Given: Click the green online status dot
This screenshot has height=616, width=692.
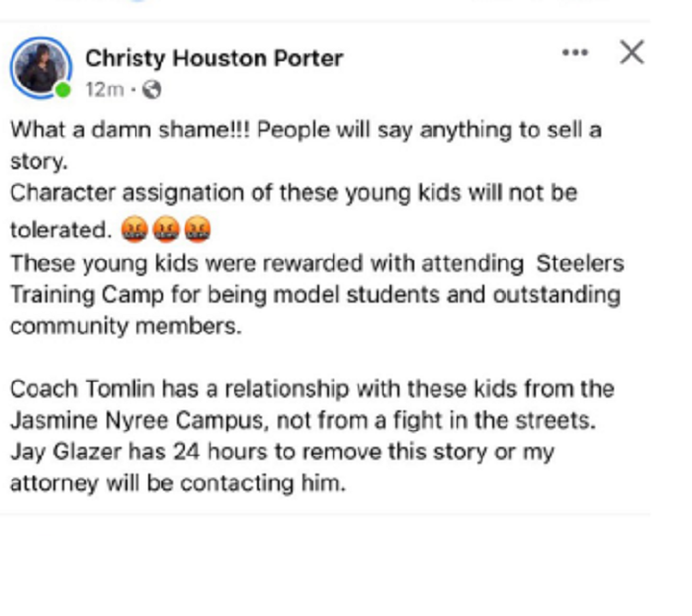Looking at the screenshot, I should [64, 91].
